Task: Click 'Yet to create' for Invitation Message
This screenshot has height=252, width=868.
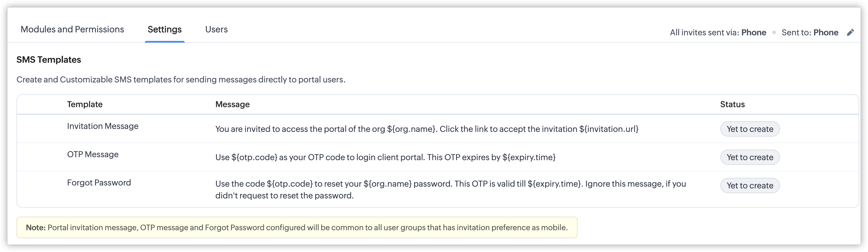Action: (x=750, y=129)
